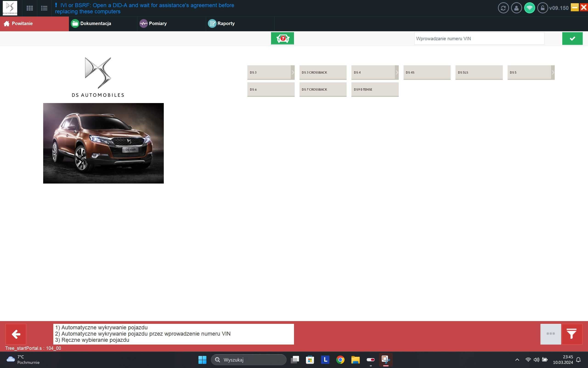Select the DS 3 model button
Viewport: 588px width, 368px height.
[x=269, y=72]
